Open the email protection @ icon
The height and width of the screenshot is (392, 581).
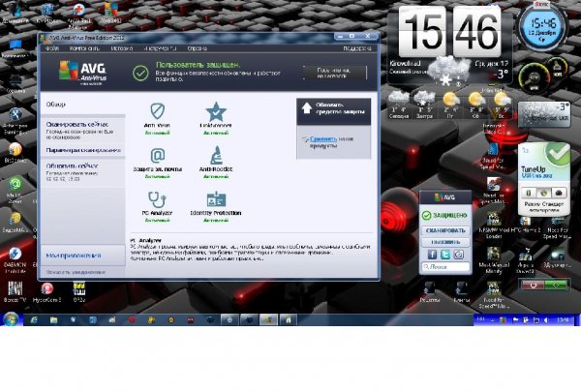[x=158, y=156]
